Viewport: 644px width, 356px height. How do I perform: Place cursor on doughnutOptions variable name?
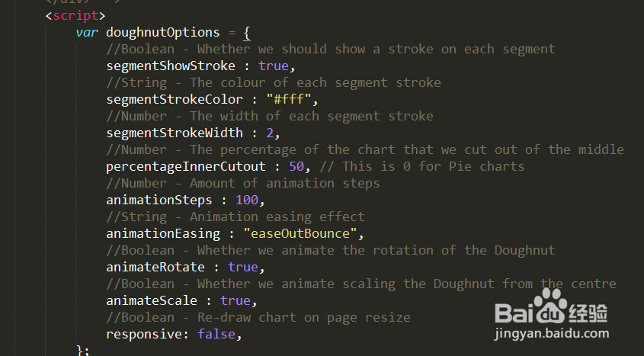point(163,33)
